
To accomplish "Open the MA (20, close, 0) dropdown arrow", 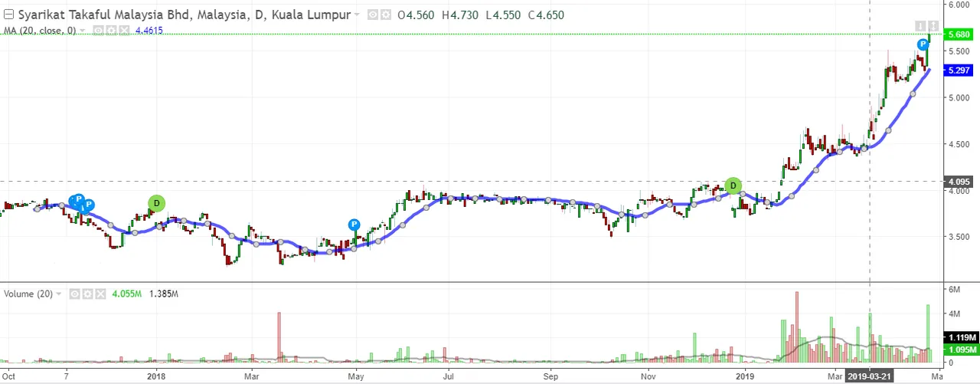I will pos(83,30).
